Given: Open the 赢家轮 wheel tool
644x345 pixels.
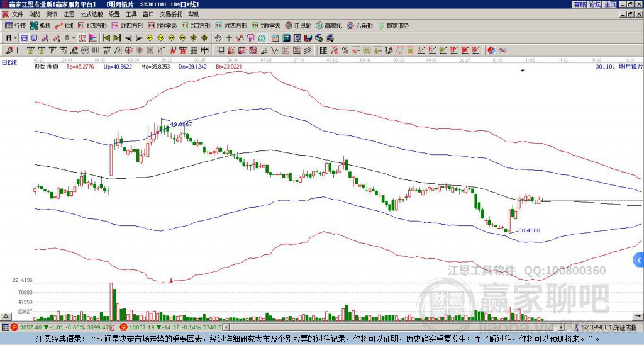Looking at the screenshot, I should pos(329,25).
